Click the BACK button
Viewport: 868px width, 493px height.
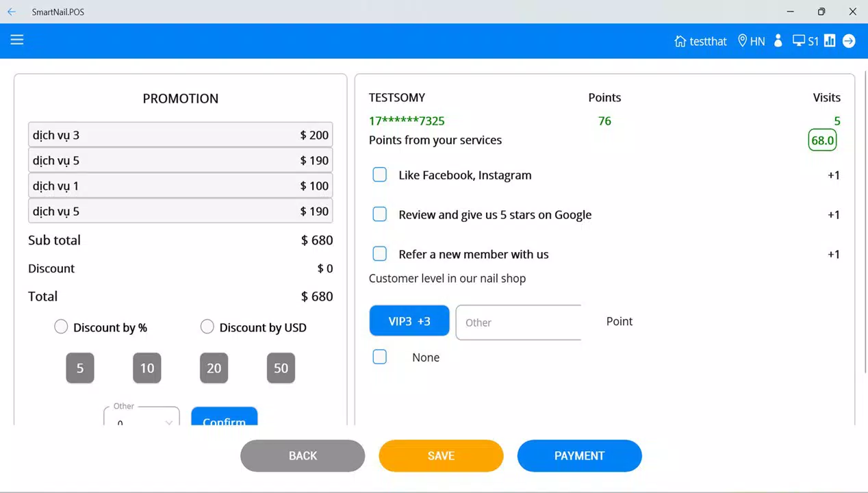[x=303, y=456]
